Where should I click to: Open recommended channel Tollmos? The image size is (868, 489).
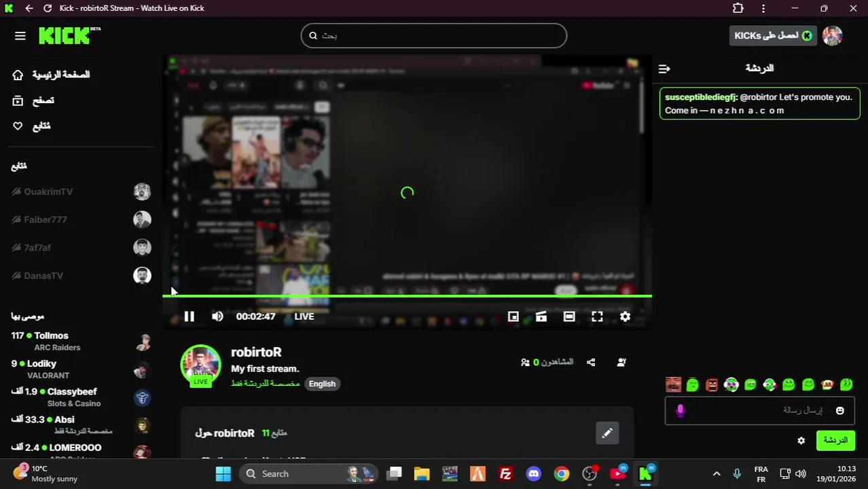click(81, 341)
